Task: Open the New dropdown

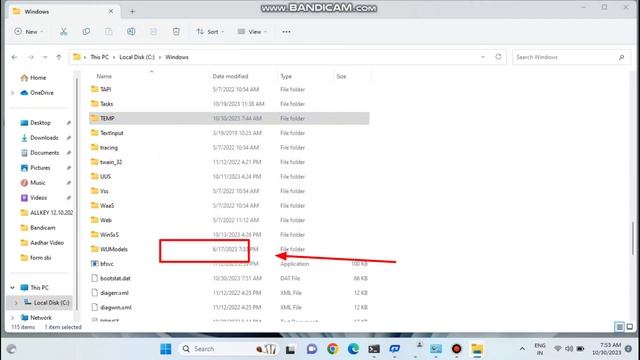Action: tap(29, 31)
